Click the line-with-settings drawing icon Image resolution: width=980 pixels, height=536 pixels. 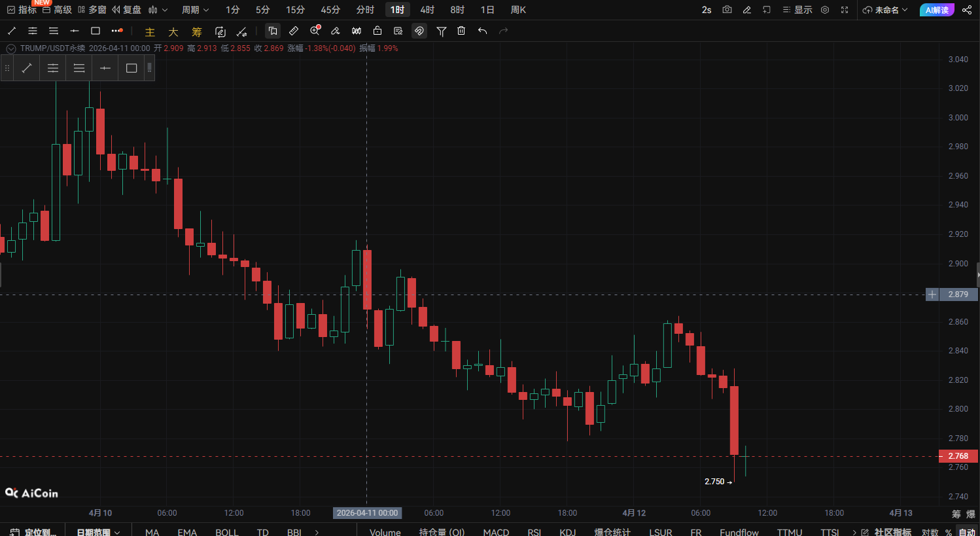click(242, 31)
